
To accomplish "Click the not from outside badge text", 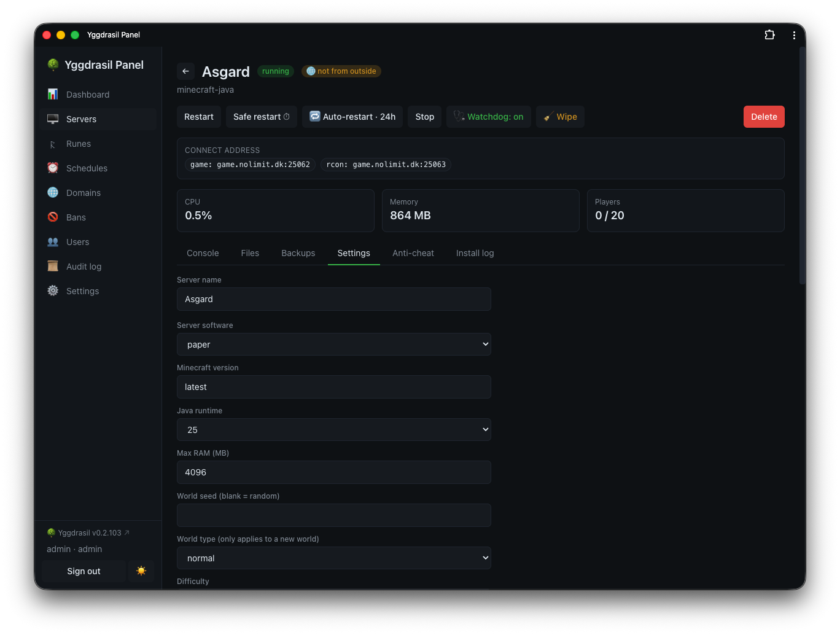I will (x=347, y=71).
